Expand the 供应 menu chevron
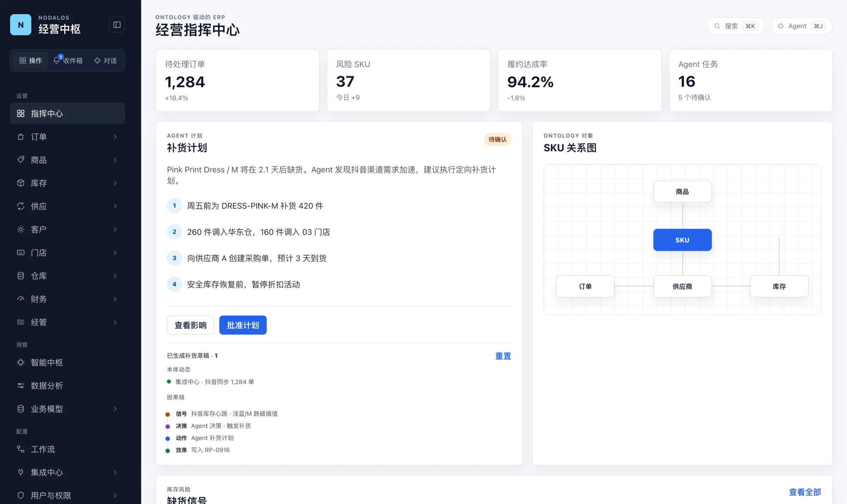This screenshot has height=504, width=847. point(115,206)
